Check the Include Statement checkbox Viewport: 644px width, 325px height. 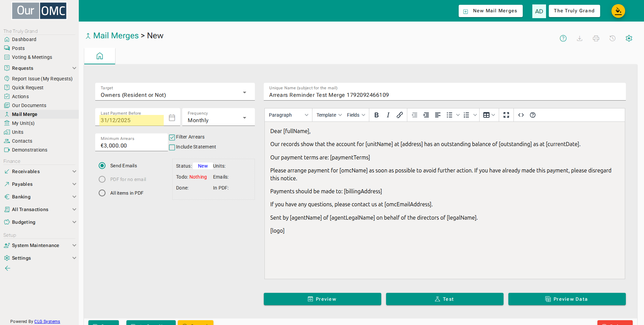point(172,147)
